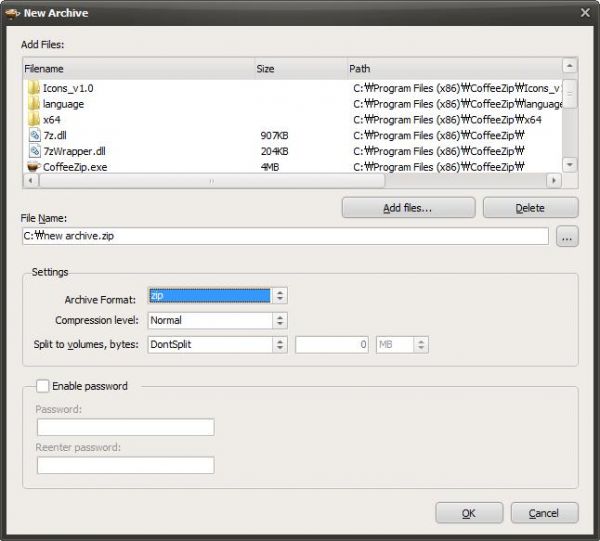Click the path cell ending in language
The height and width of the screenshot is (541, 600).
tap(457, 104)
